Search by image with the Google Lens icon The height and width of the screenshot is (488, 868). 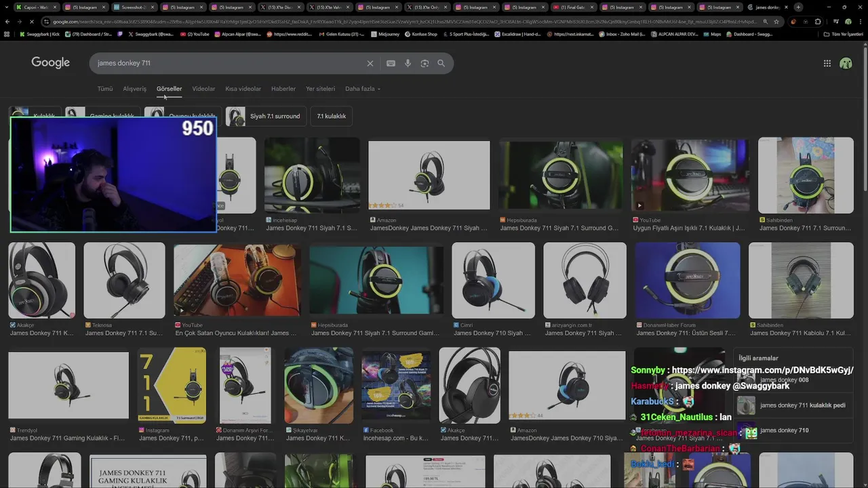(425, 63)
